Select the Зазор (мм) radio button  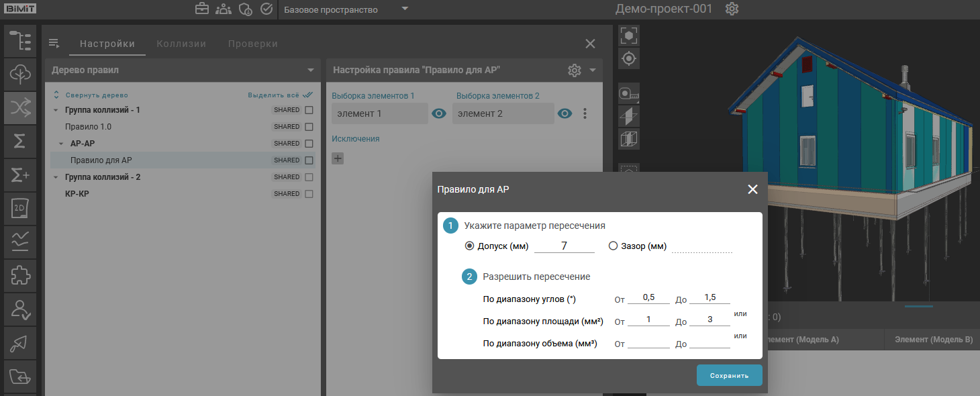(x=613, y=246)
